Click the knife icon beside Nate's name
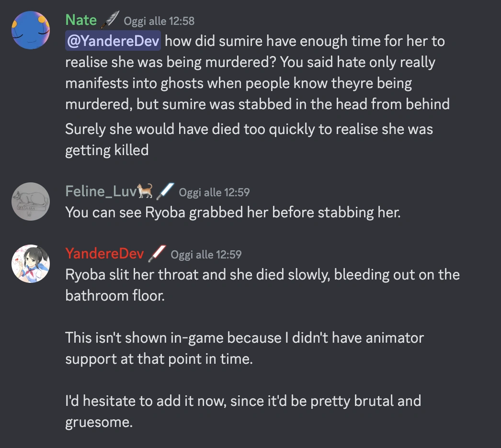This screenshot has height=448, width=501. (x=110, y=20)
